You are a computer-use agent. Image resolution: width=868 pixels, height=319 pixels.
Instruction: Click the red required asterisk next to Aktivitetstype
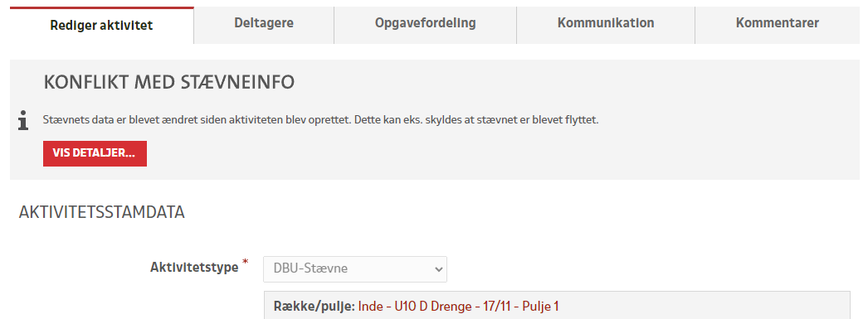click(246, 262)
